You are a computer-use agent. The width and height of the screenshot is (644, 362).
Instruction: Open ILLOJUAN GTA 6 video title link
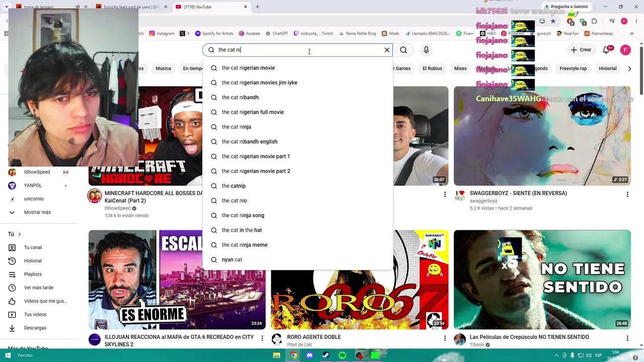pos(179,340)
